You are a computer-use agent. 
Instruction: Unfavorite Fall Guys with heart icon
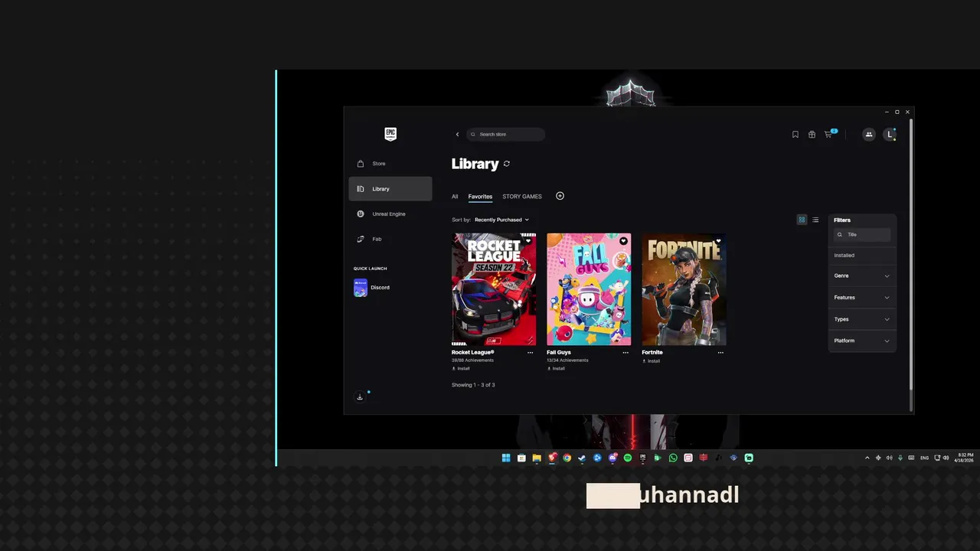click(x=623, y=241)
